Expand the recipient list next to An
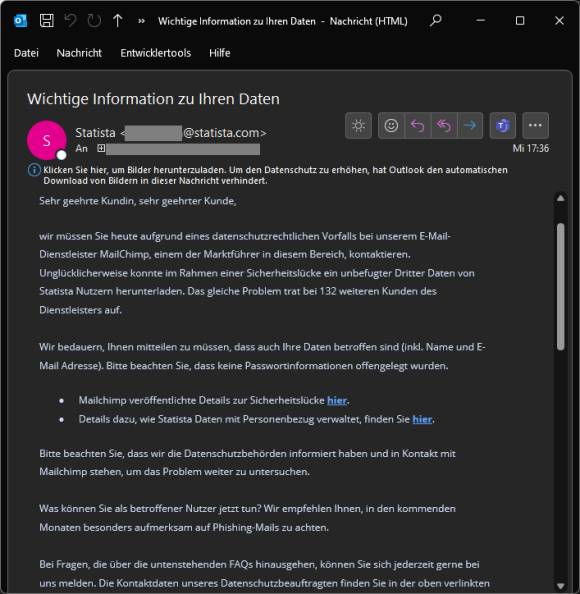This screenshot has width=580, height=594. pyautogui.click(x=101, y=148)
